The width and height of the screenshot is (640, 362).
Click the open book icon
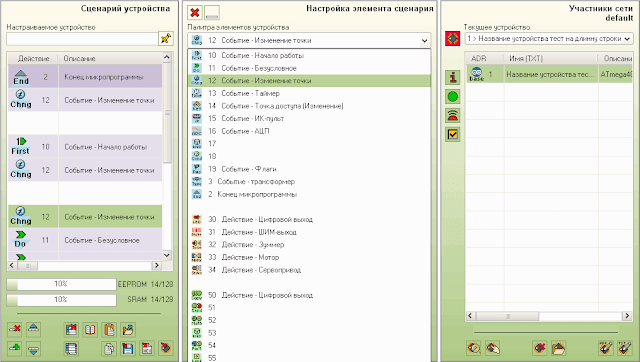tap(90, 330)
